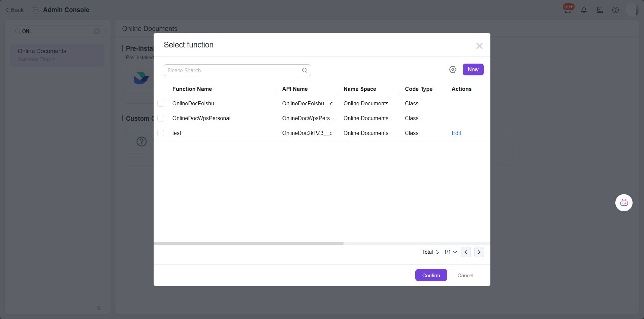Close the Select function dialog
The image size is (644, 319).
[479, 46]
